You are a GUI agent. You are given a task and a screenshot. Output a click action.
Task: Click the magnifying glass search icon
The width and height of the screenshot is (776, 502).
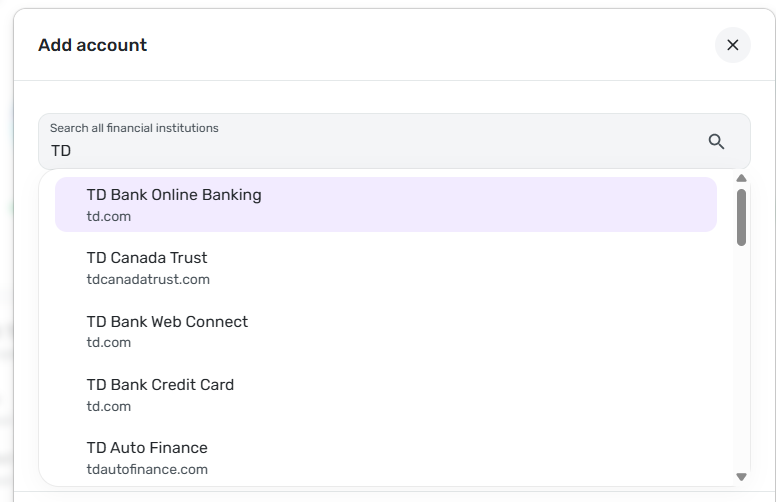click(x=716, y=142)
